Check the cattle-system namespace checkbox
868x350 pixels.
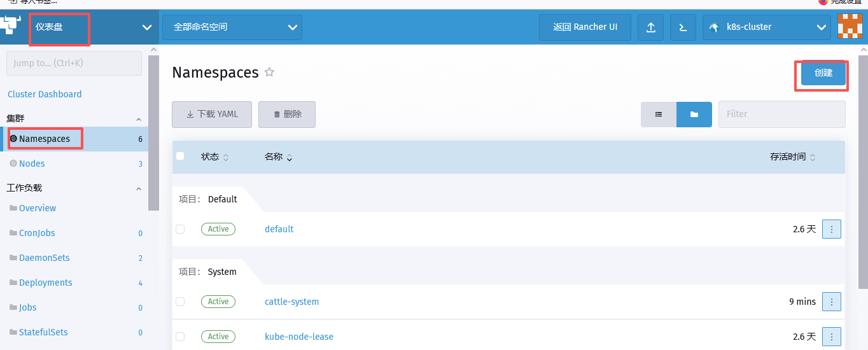click(180, 302)
